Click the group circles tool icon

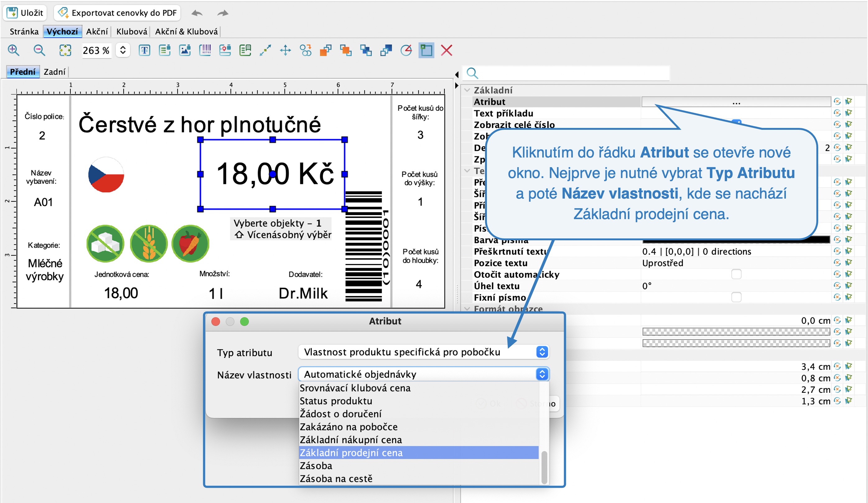pyautogui.click(x=306, y=50)
